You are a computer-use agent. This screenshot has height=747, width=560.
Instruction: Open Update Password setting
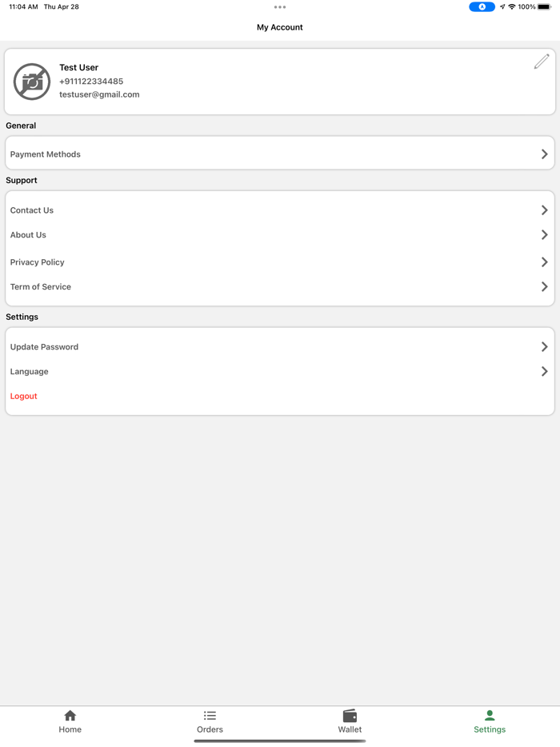(x=45, y=347)
